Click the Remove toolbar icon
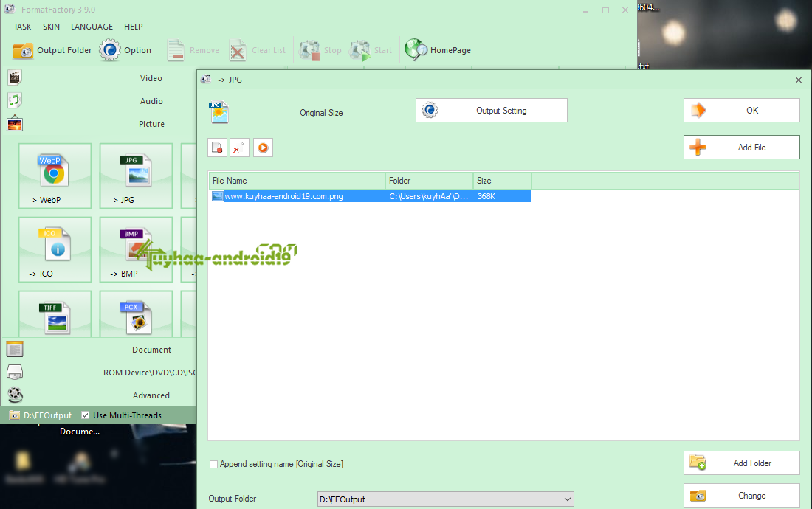Screen dimensions: 812x509 (x=176, y=50)
